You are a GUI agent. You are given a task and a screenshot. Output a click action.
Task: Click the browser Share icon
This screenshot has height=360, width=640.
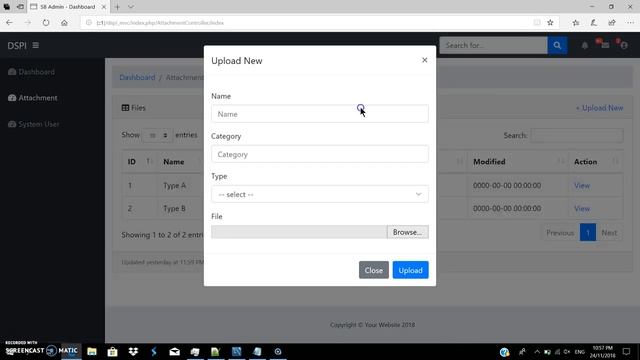pos(612,23)
